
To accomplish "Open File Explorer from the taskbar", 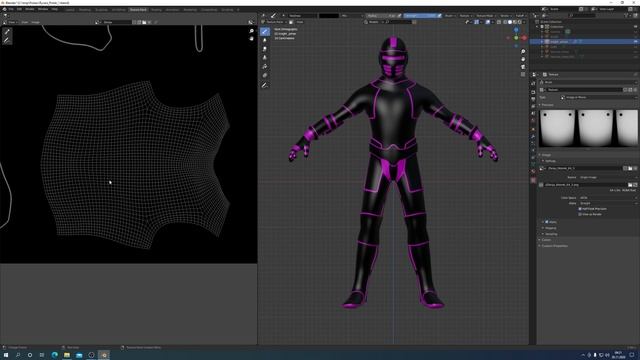I will [x=67, y=355].
